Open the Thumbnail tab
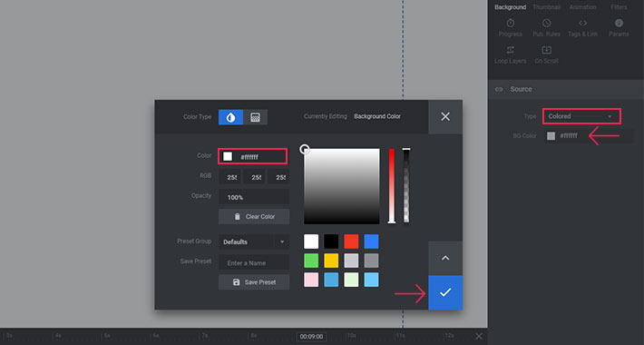 [x=546, y=7]
